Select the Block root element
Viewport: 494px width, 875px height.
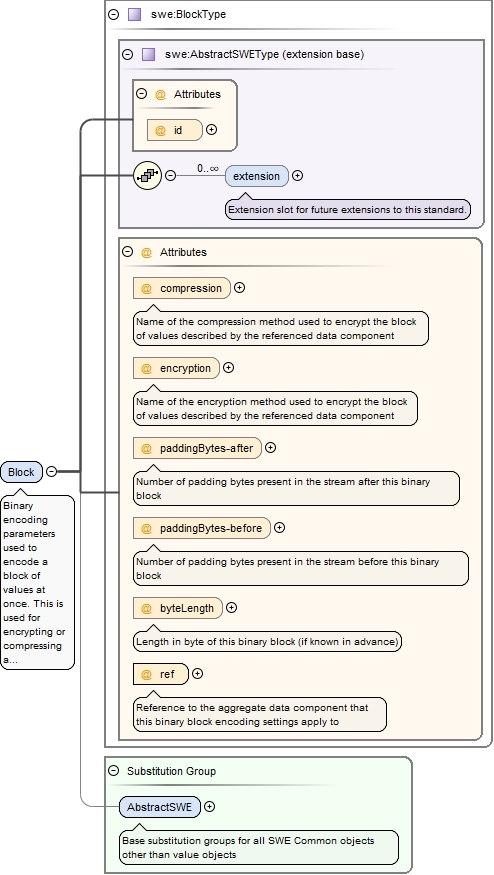[x=22, y=472]
